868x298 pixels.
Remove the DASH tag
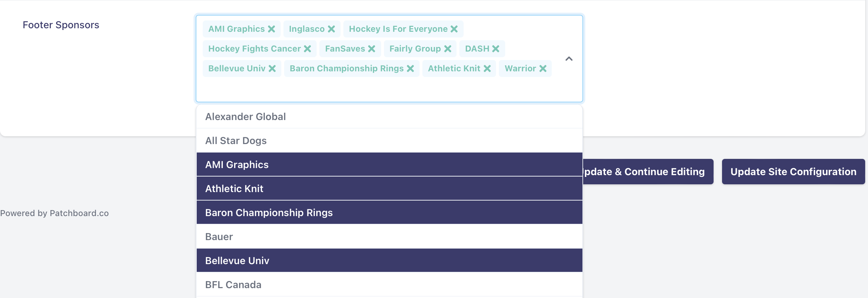pos(496,49)
